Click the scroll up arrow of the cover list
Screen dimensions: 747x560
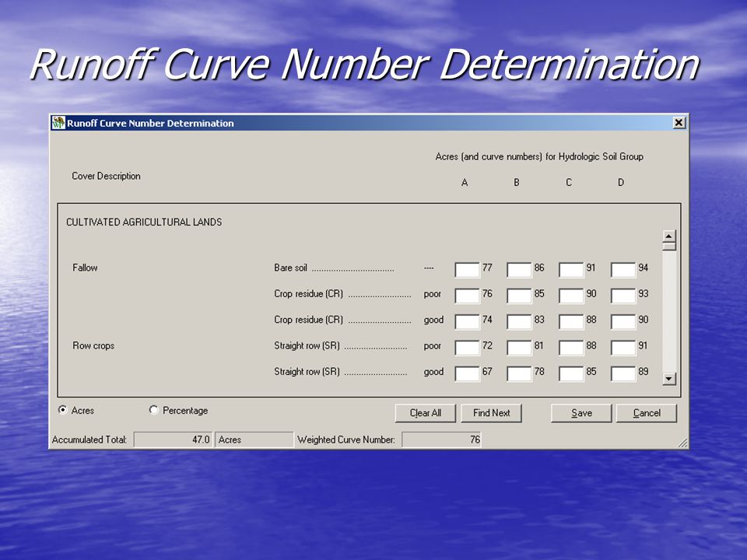[x=669, y=236]
